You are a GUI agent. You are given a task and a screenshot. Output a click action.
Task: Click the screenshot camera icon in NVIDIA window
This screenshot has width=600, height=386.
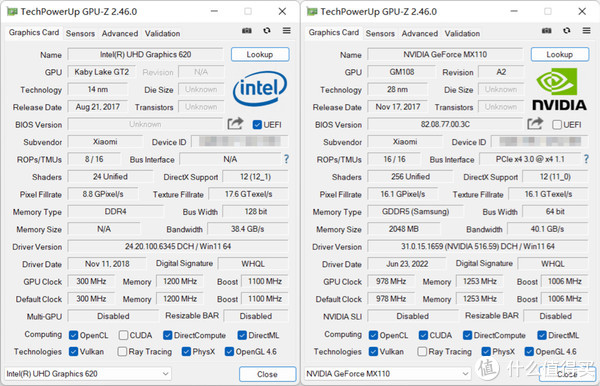pyautogui.click(x=547, y=31)
